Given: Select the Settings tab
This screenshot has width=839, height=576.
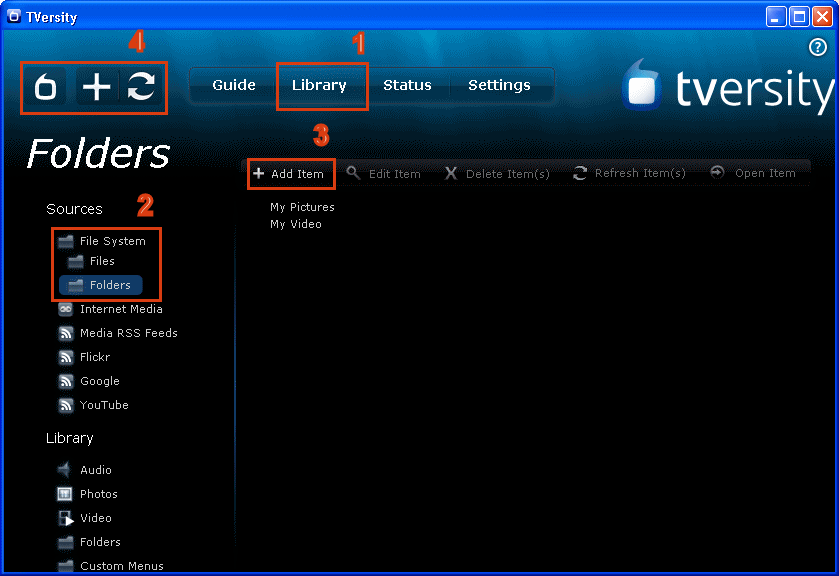Looking at the screenshot, I should pos(499,85).
